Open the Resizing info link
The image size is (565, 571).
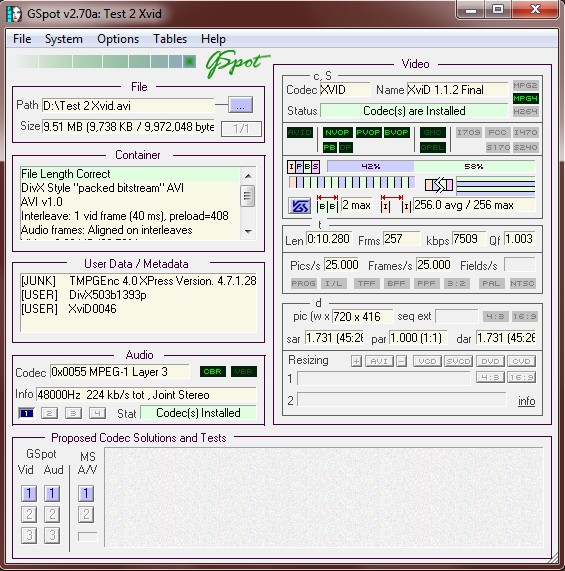click(x=526, y=401)
